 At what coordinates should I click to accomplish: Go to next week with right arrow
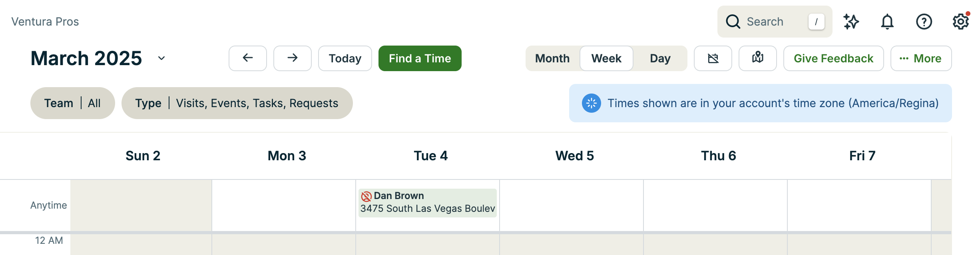click(x=293, y=58)
